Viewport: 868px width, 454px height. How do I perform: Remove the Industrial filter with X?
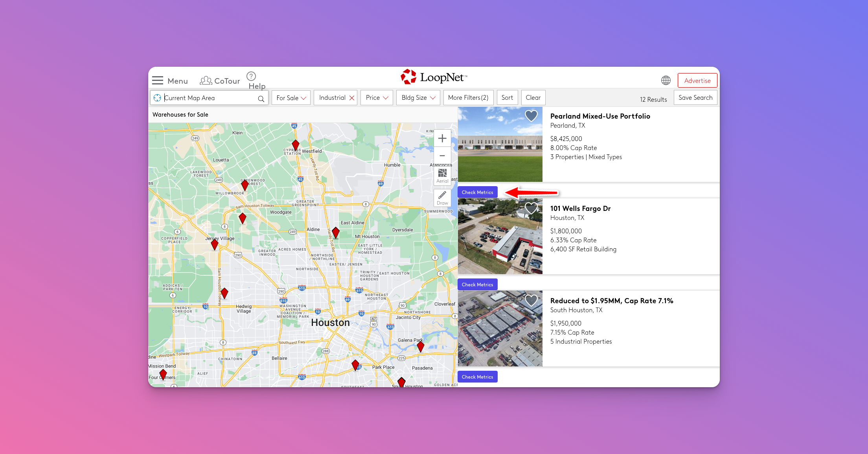click(352, 98)
